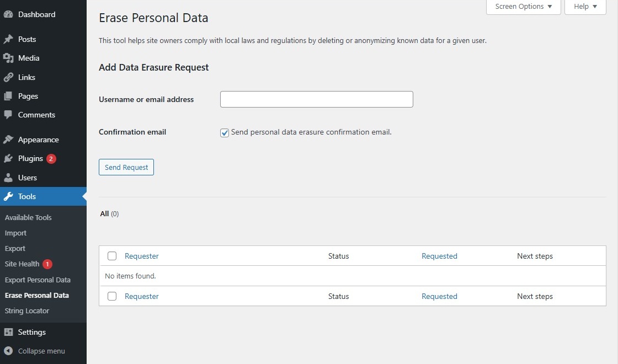Click the Media icon in sidebar
618x364 pixels.
(8, 58)
